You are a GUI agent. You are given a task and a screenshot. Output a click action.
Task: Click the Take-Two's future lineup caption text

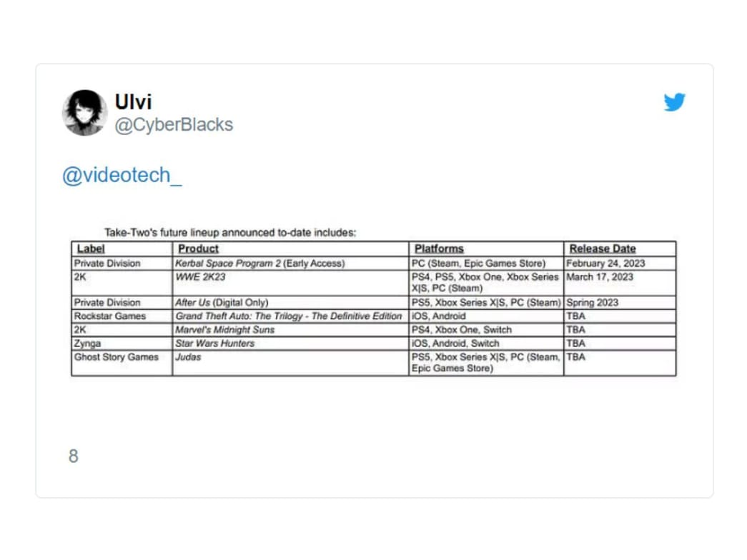click(230, 233)
